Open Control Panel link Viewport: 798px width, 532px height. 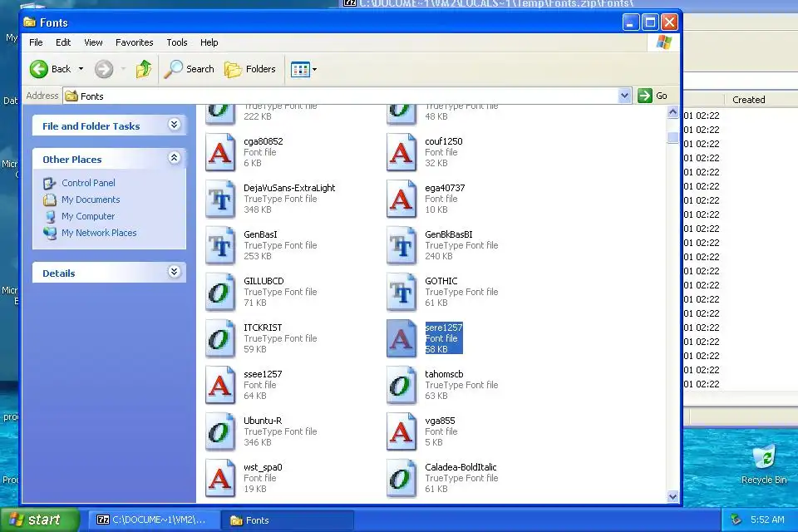[88, 183]
